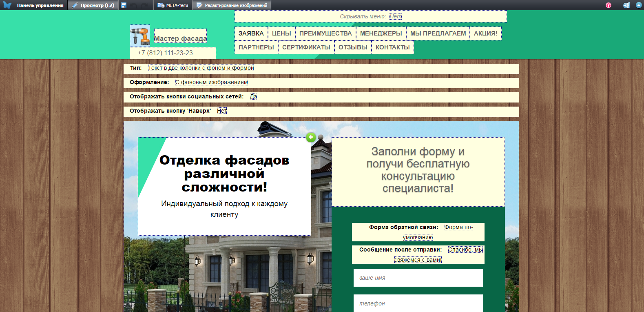
Task: Change block type Текст в две колонки с фоном и формой
Action: 201,68
